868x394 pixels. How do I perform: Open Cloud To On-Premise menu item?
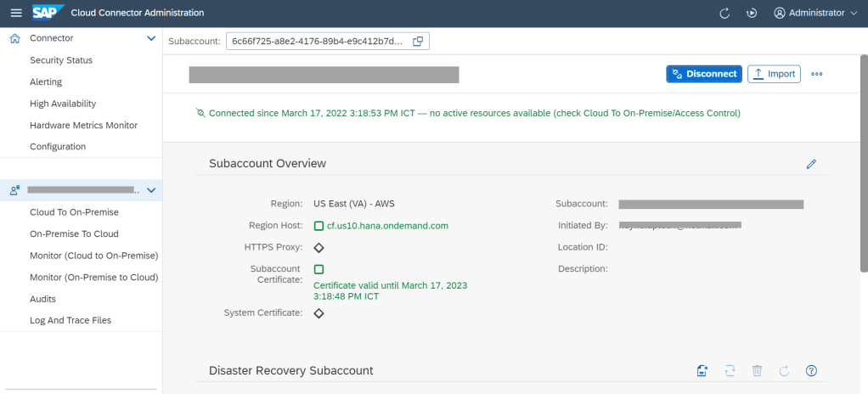pos(74,212)
